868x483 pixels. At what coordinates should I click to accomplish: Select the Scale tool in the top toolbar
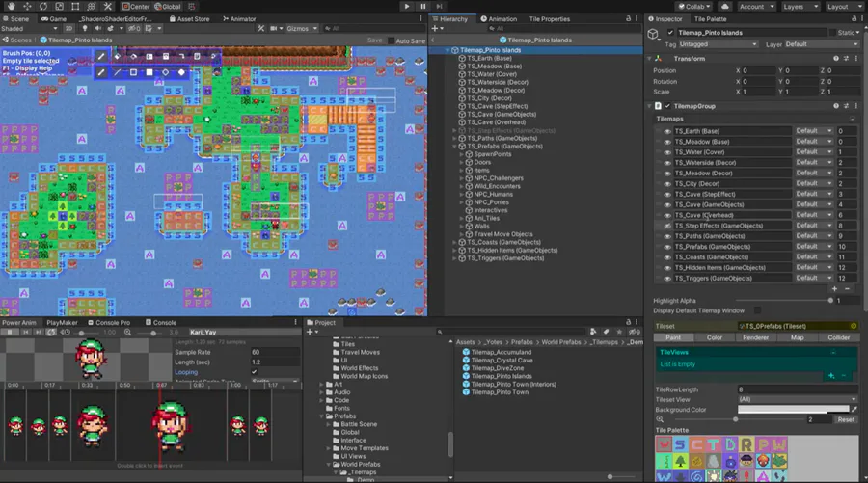coord(59,6)
